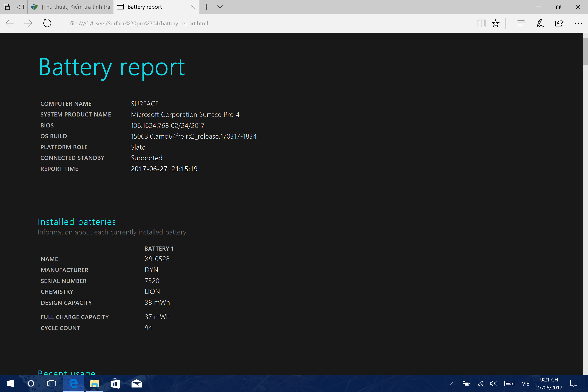
Task: Open Cortana search circle
Action: coord(31,383)
